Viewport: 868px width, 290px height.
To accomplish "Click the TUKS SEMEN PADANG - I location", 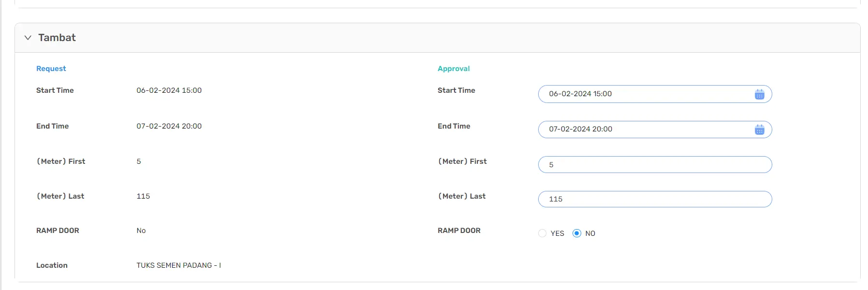I will [x=178, y=265].
